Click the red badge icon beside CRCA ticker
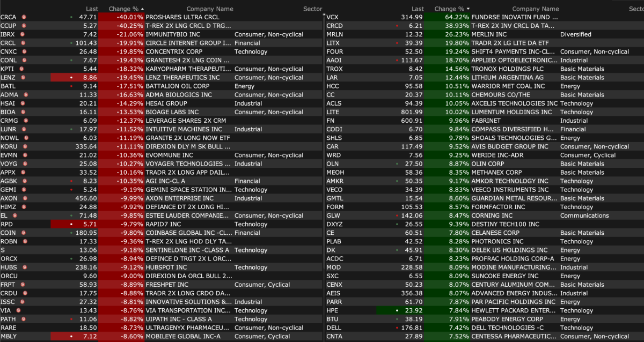644x342 pixels. pos(24,17)
